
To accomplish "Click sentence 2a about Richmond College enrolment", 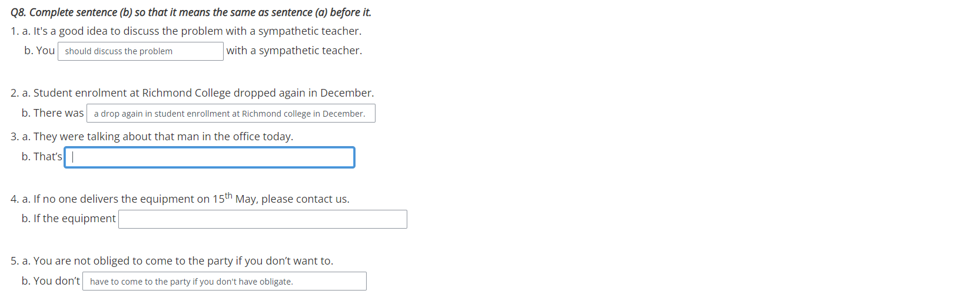I will pos(192,93).
